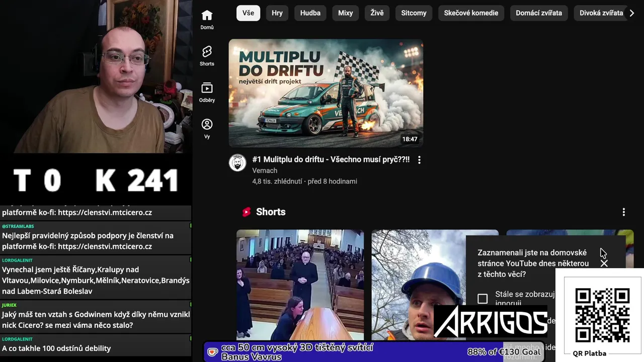644x362 pixels.
Task: Open the church funeral Short thumbnail
Action: coord(300,285)
